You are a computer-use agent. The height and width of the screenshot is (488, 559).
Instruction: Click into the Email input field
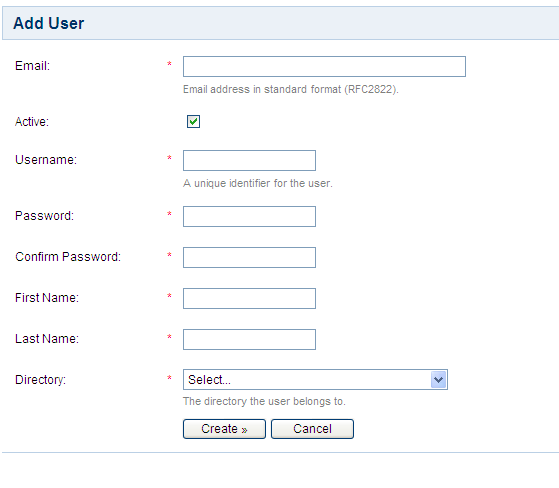pos(324,66)
